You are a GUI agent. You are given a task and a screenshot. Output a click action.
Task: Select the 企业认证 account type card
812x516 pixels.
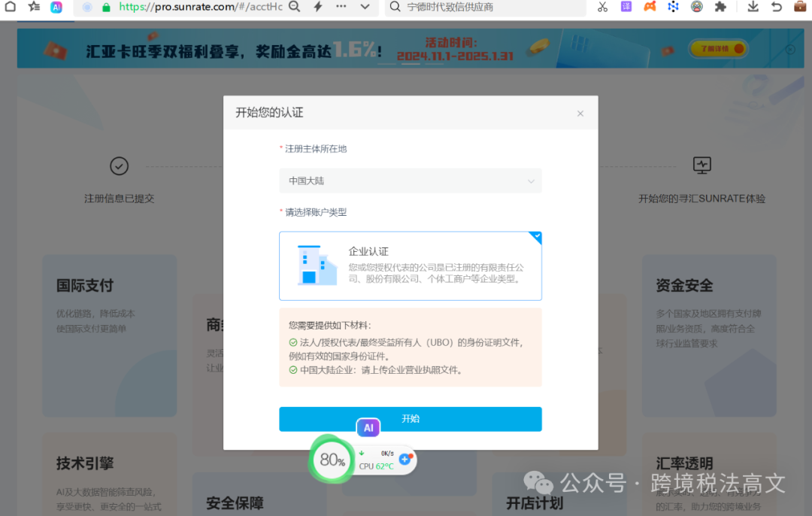tap(411, 266)
